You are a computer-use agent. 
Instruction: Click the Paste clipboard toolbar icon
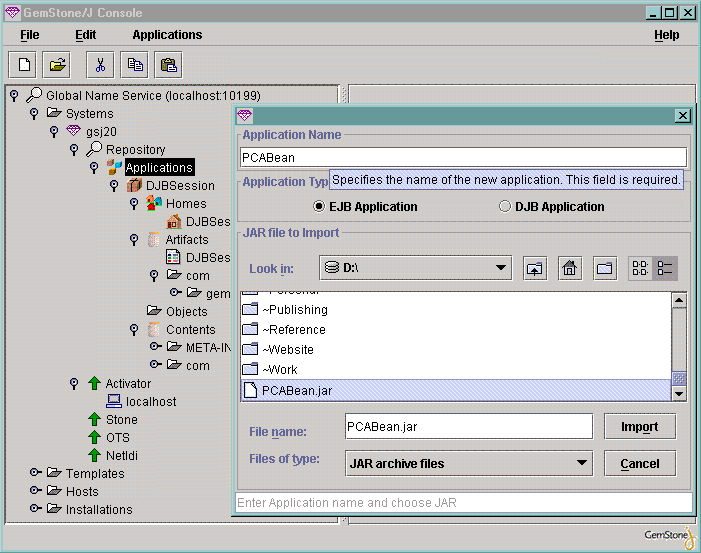coord(169,65)
